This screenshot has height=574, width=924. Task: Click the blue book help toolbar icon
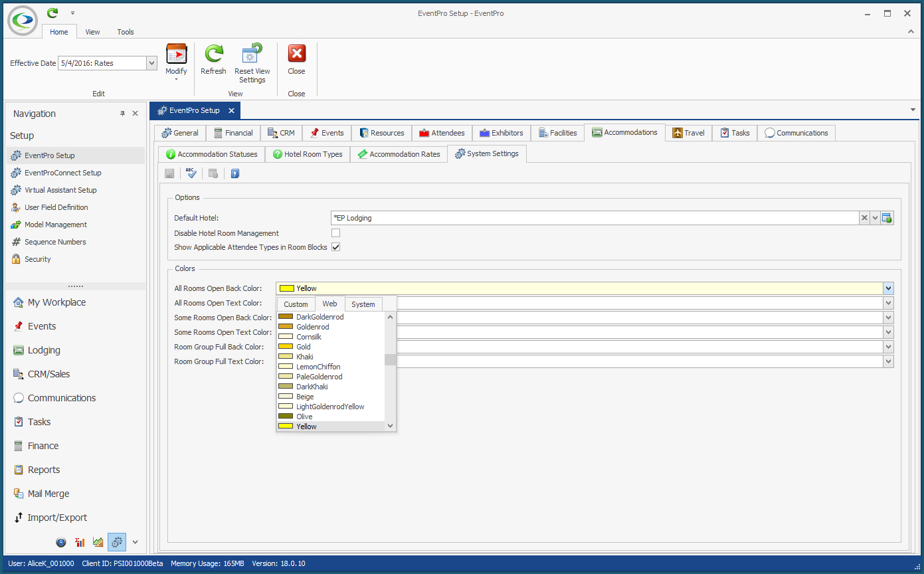[234, 173]
